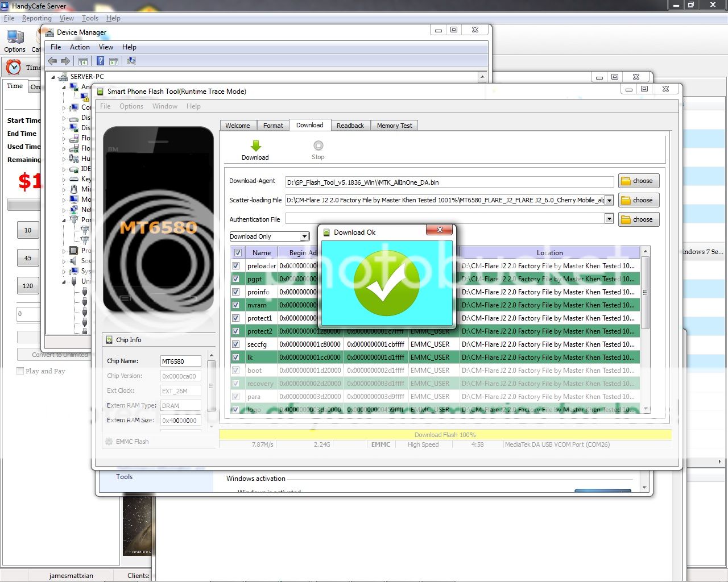Enable the Play and Pay checkbox

(x=20, y=371)
